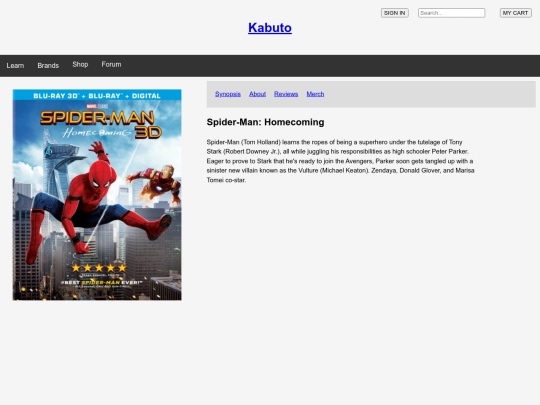Visit the Forum navigation item
Viewport: 540px width, 405px height.
pyautogui.click(x=111, y=64)
